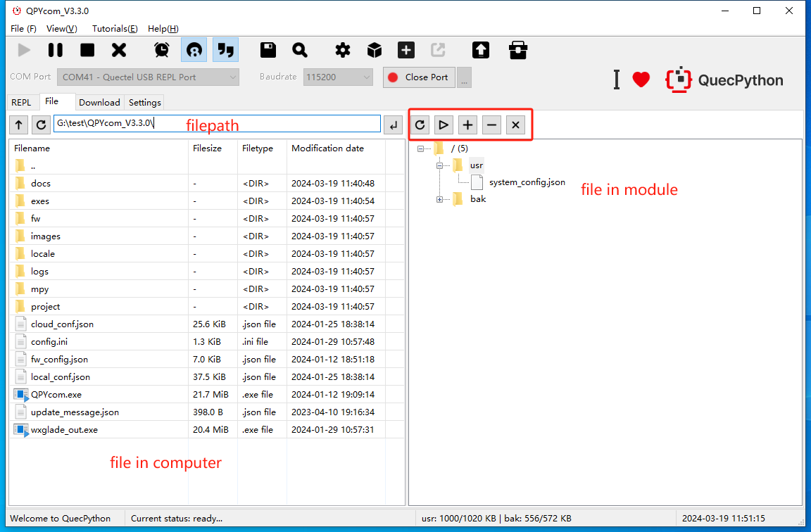Click the red heart icon

coord(641,80)
